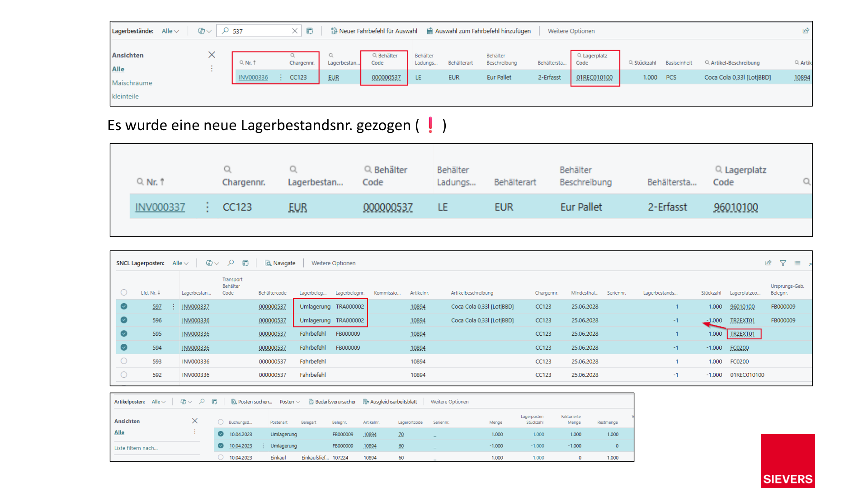The height and width of the screenshot is (488, 868).
Task: Open row menu dots for Lfd. Nr. 597
Action: pos(174,306)
